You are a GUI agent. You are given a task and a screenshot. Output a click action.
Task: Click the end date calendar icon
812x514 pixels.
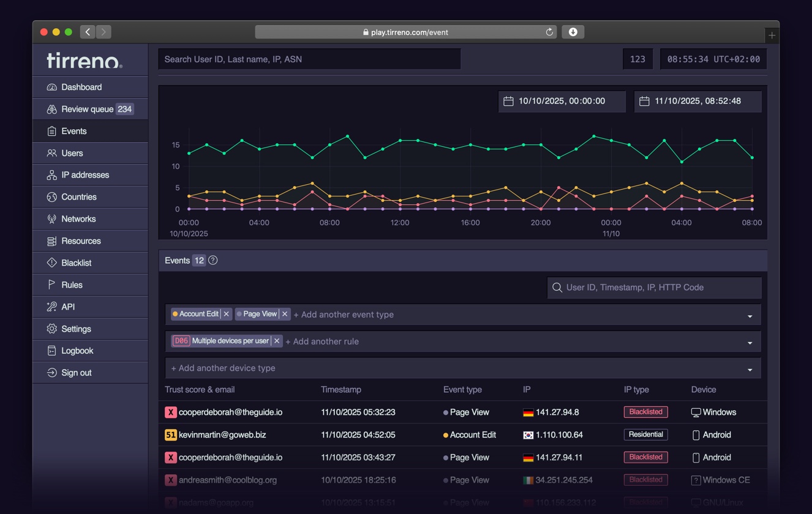pos(644,102)
